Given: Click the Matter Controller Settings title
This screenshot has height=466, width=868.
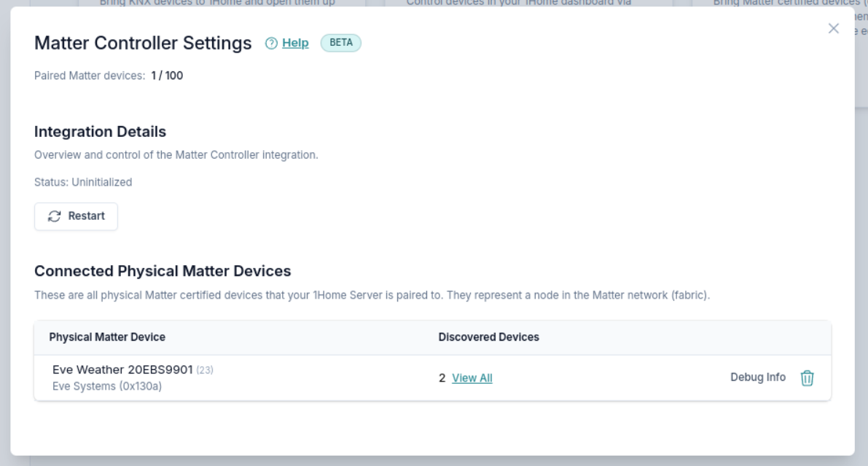Looking at the screenshot, I should point(143,43).
